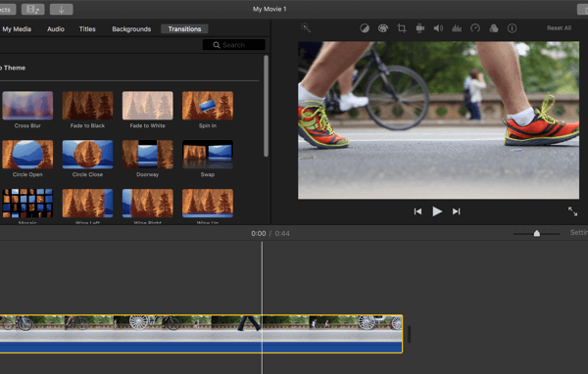Click the 0:00 current time readout

pyautogui.click(x=259, y=233)
